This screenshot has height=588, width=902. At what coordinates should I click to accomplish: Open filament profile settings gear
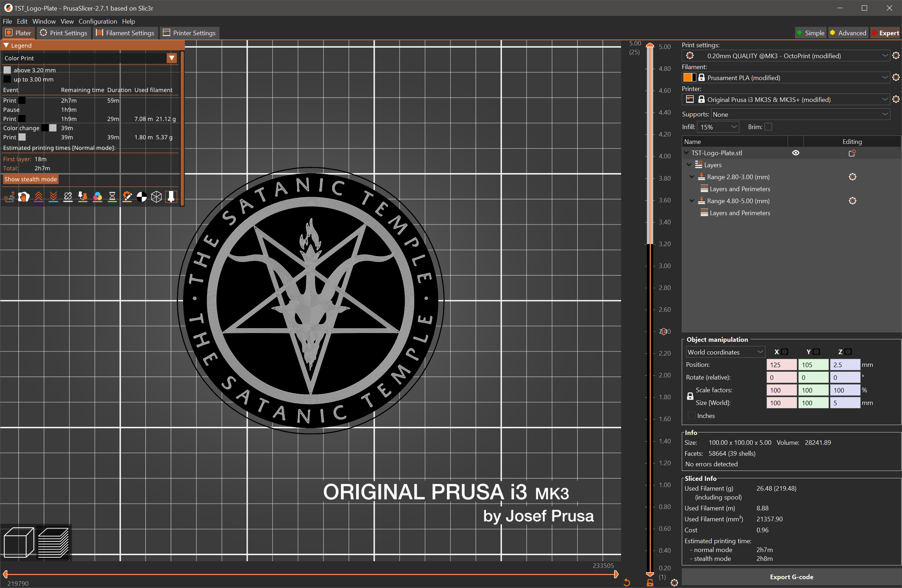tap(896, 77)
